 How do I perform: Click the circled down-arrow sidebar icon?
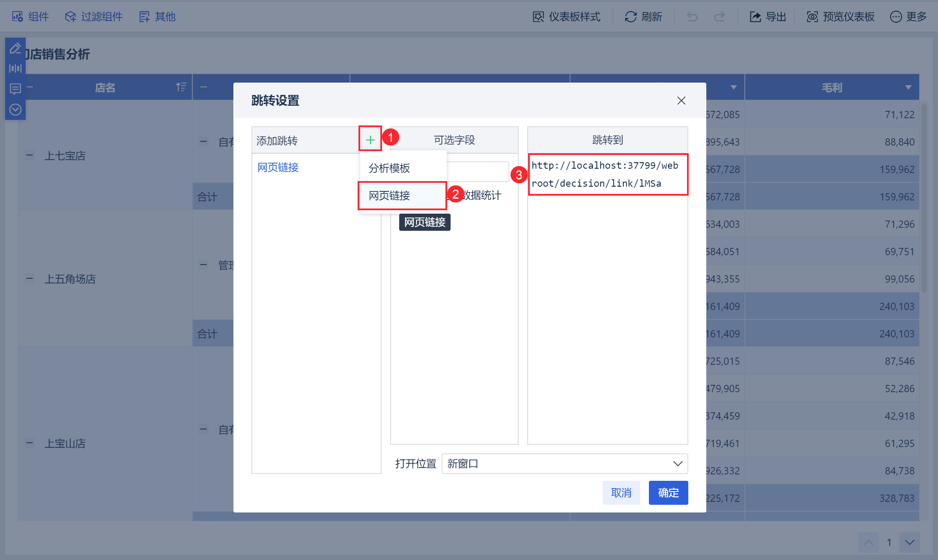click(15, 110)
